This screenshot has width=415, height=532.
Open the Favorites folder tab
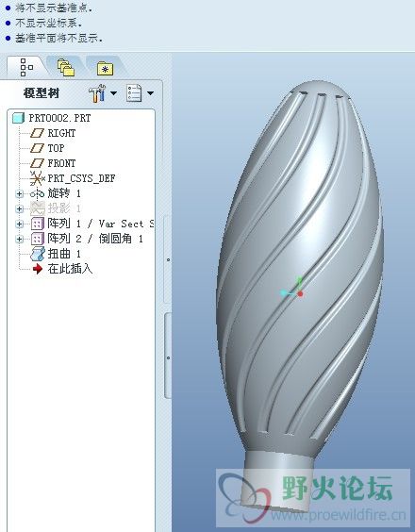pos(105,69)
